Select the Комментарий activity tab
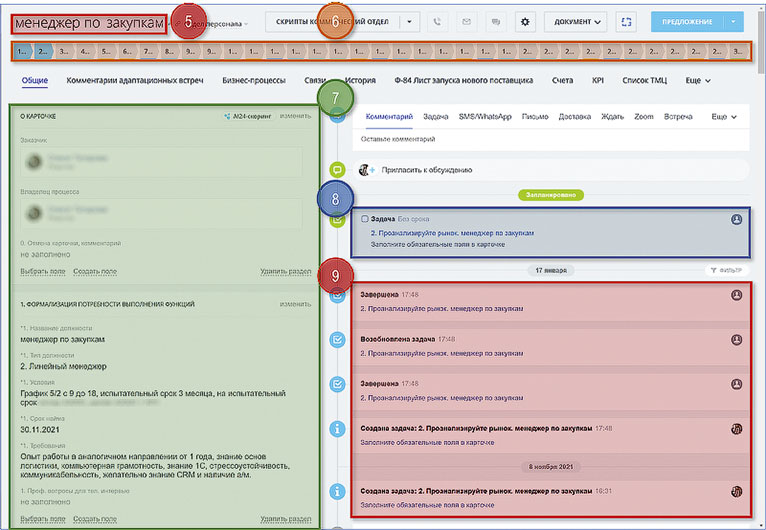This screenshot has height=530, width=766. [x=389, y=117]
